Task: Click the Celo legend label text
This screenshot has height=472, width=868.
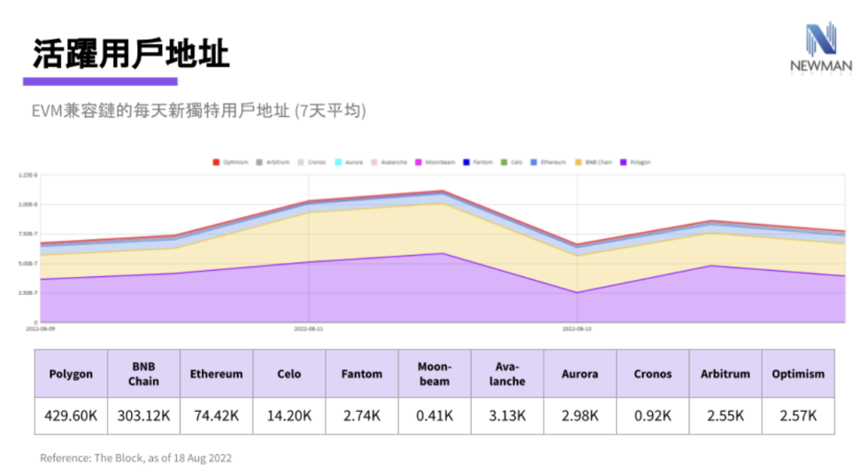Action: tap(517, 162)
